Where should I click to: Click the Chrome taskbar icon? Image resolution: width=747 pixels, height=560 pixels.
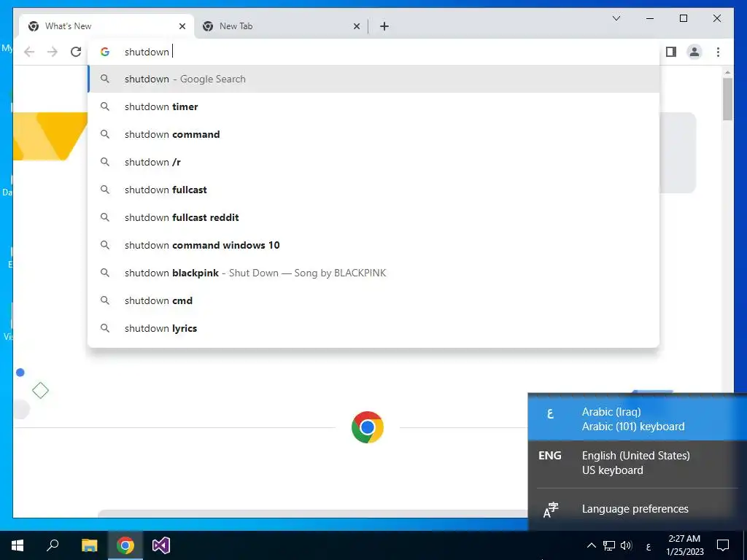click(125, 545)
